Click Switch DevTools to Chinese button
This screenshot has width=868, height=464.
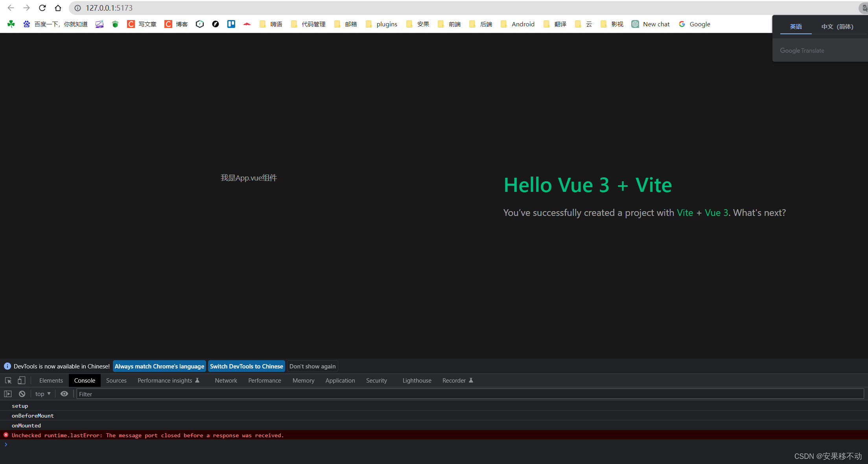pyautogui.click(x=246, y=366)
